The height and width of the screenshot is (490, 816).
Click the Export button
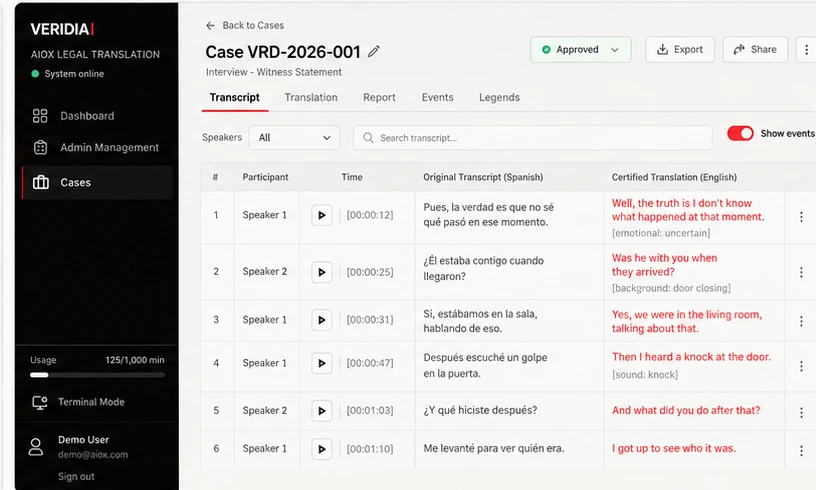pos(680,50)
